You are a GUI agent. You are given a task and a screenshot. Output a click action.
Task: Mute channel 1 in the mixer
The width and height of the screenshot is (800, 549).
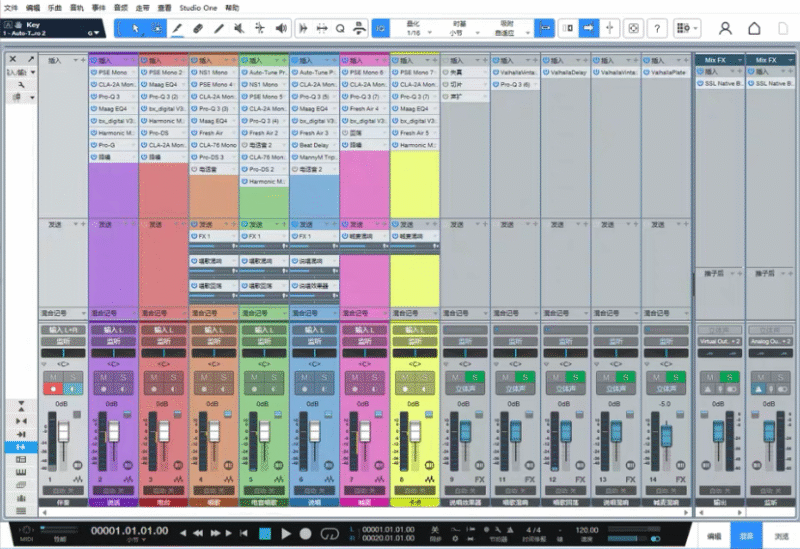54,375
